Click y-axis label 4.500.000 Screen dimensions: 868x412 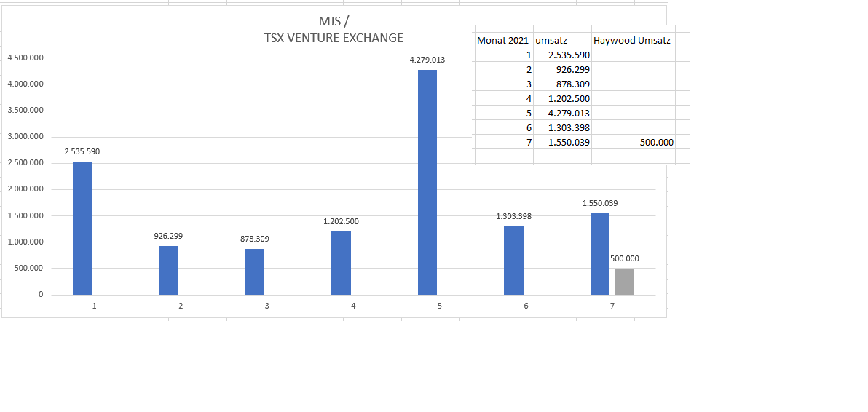[25, 58]
